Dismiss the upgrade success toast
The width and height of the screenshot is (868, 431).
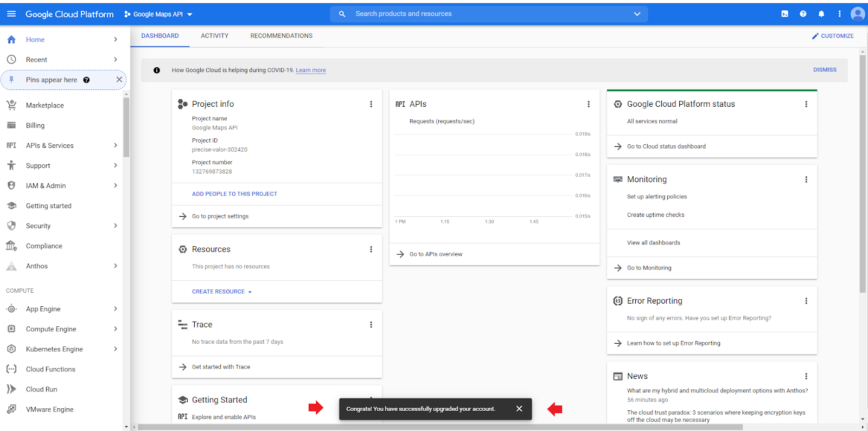(x=519, y=409)
